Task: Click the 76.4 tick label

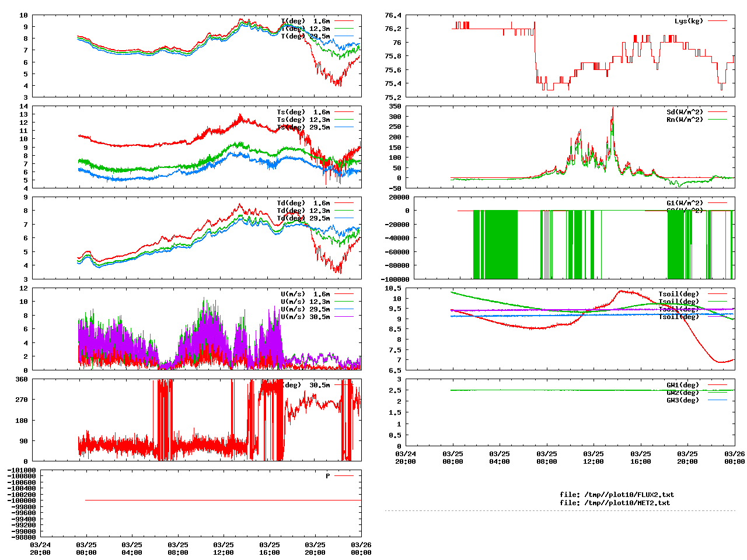Action: coord(393,15)
